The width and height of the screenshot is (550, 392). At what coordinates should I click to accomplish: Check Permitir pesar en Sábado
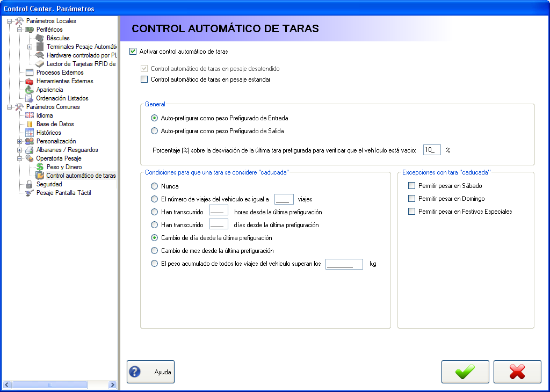pos(412,186)
